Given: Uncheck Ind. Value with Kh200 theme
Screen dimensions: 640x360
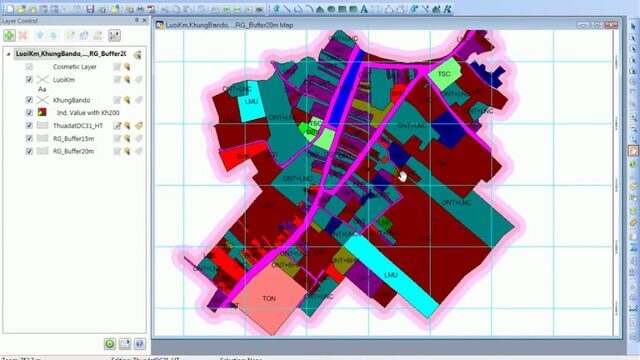Looking at the screenshot, I should 29,112.
